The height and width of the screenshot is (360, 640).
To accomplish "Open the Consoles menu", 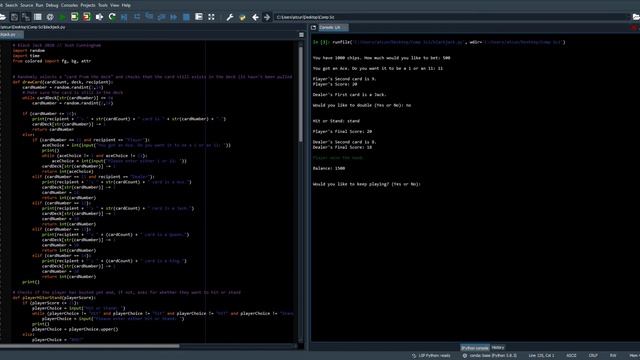I will click(69, 5).
